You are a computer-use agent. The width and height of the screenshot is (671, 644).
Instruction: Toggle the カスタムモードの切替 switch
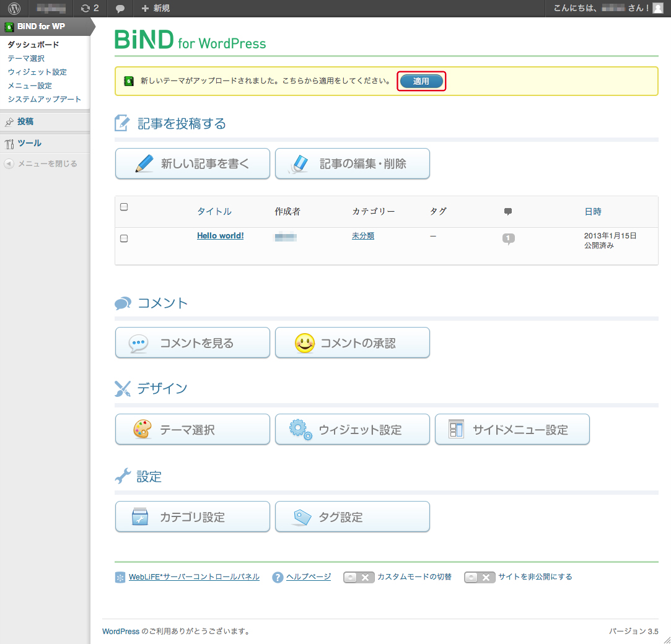click(x=359, y=577)
